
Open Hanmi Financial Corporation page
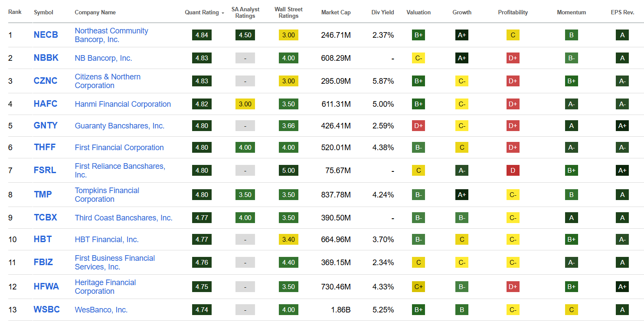point(123,104)
